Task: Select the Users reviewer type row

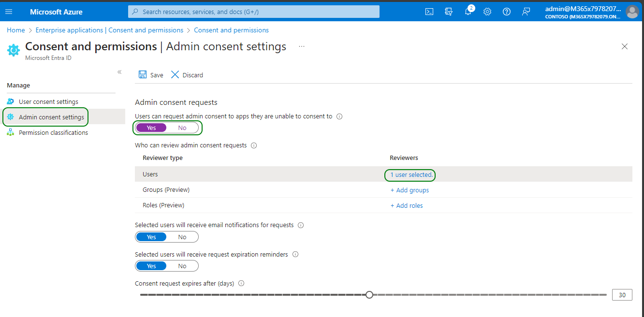Action: pos(383,174)
